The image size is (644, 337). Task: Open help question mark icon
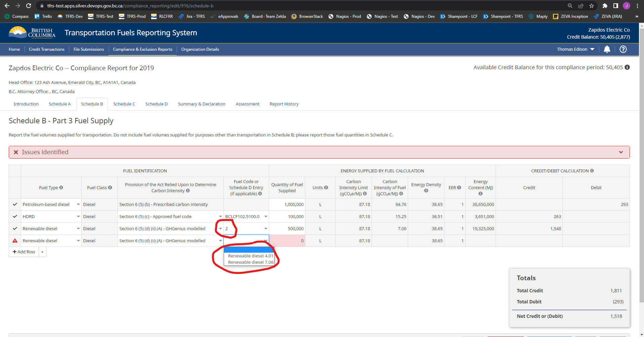pyautogui.click(x=623, y=49)
